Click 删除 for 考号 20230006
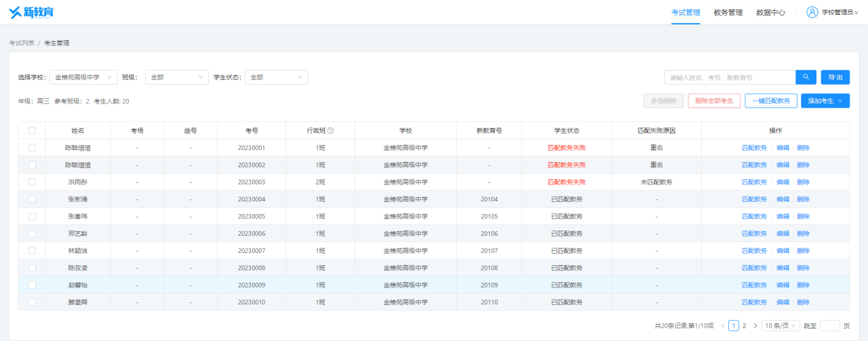This screenshot has width=868, height=341. tap(804, 233)
